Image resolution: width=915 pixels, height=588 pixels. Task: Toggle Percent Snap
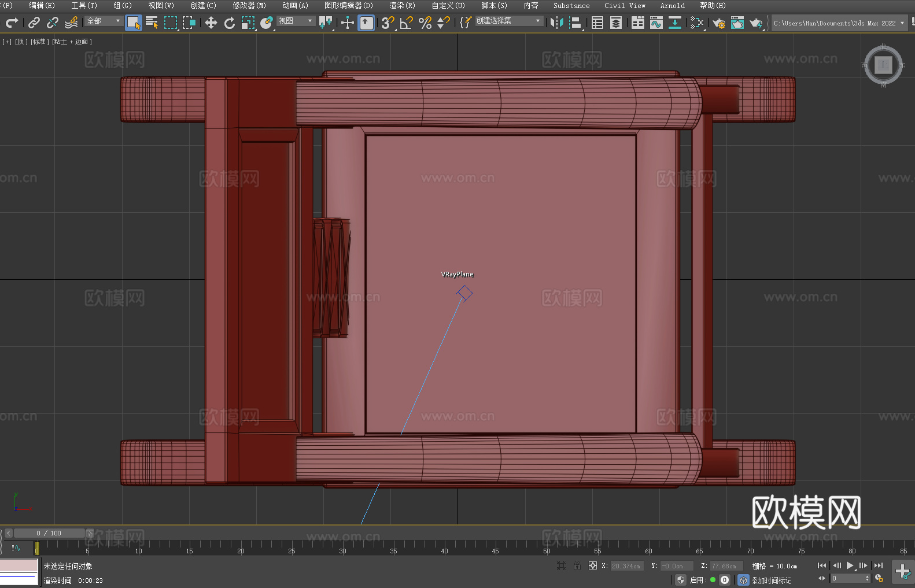coord(425,23)
